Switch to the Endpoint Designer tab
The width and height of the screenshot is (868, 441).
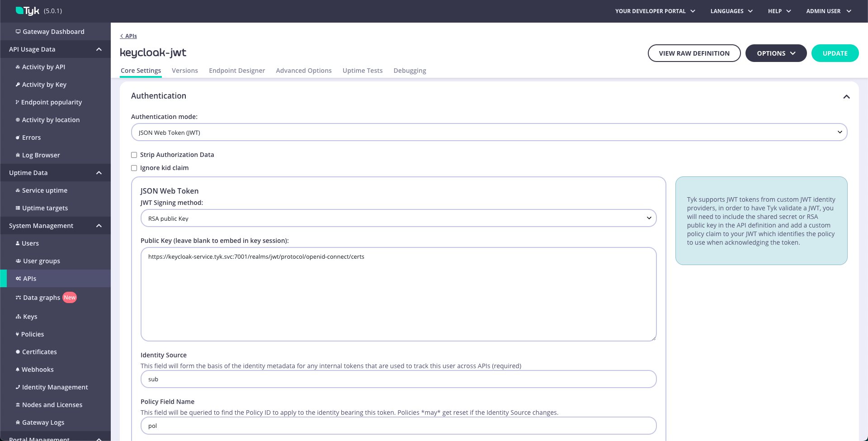(237, 71)
